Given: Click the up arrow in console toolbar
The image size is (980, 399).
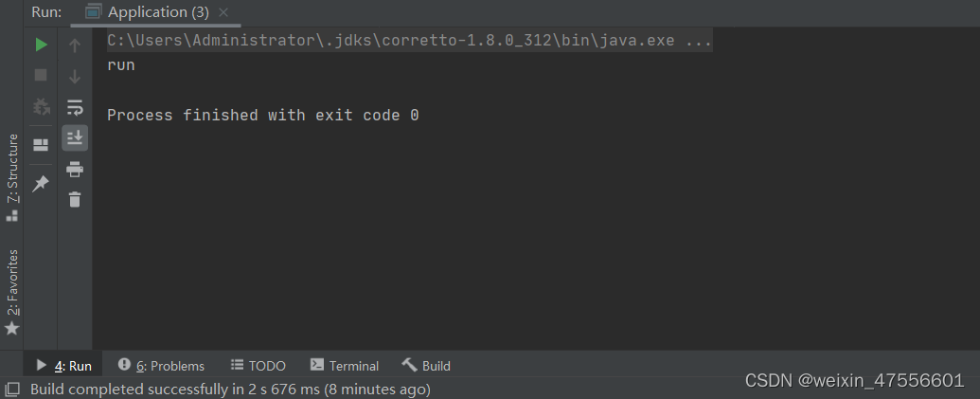Looking at the screenshot, I should [75, 45].
